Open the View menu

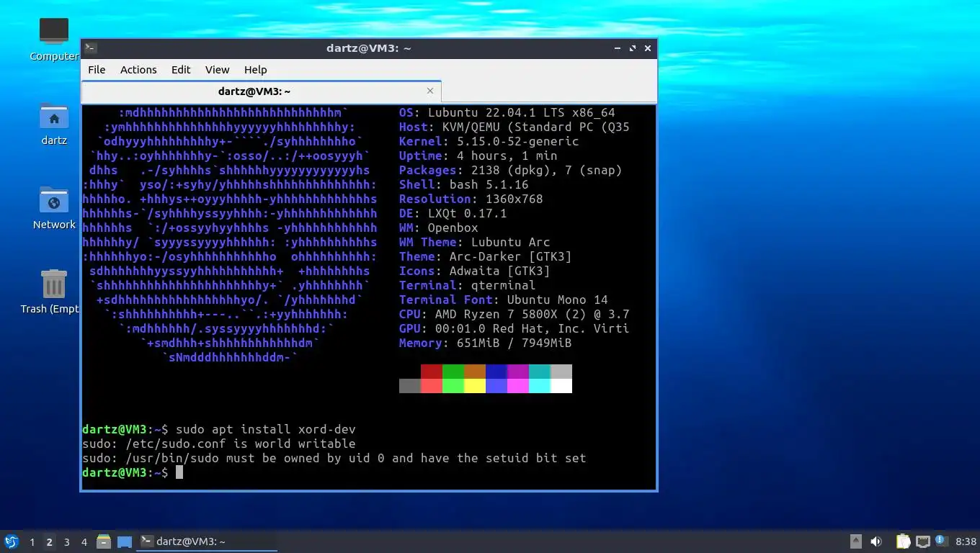point(217,70)
